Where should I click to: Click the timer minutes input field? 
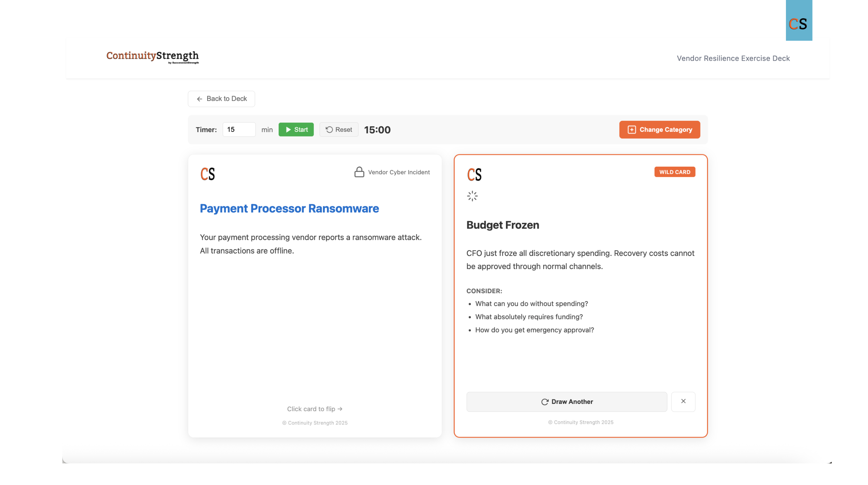coord(239,130)
